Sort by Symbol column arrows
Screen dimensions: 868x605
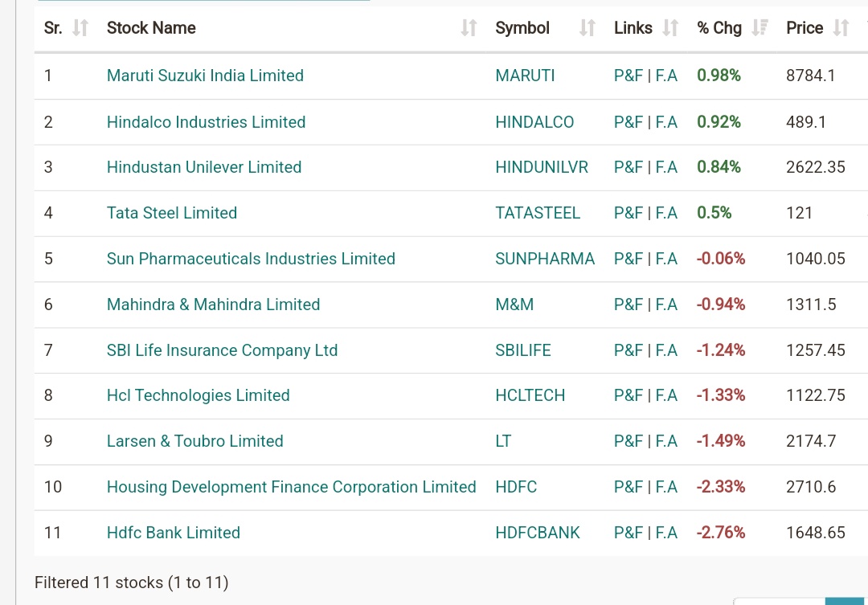[588, 27]
